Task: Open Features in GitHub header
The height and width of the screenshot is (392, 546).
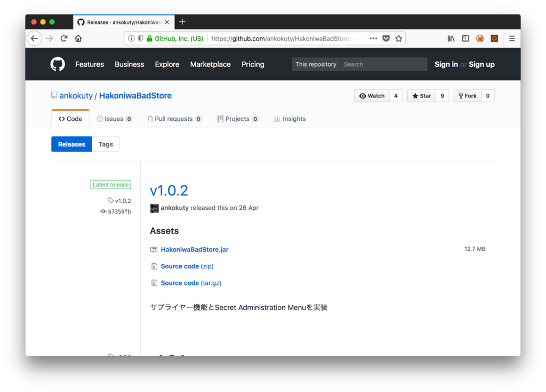Action: click(x=90, y=64)
